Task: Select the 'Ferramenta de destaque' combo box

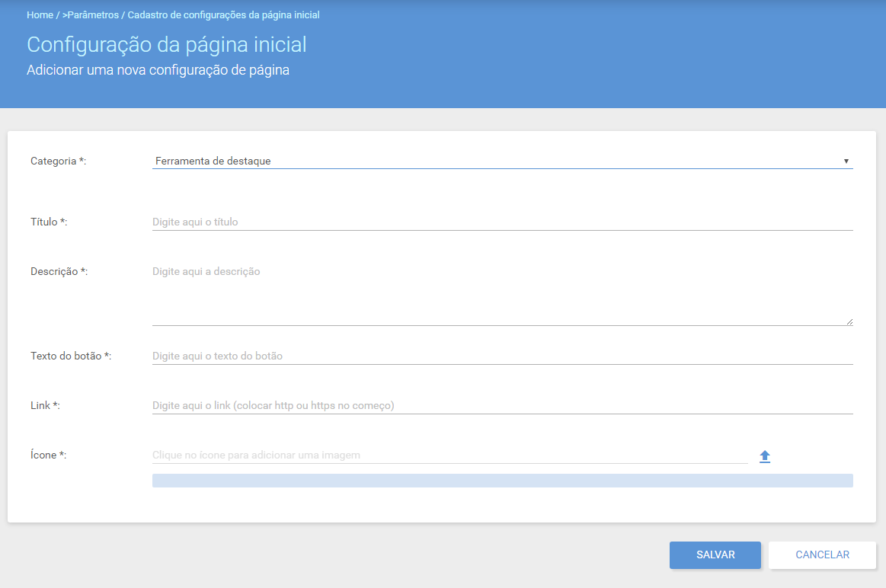Action: (x=502, y=161)
